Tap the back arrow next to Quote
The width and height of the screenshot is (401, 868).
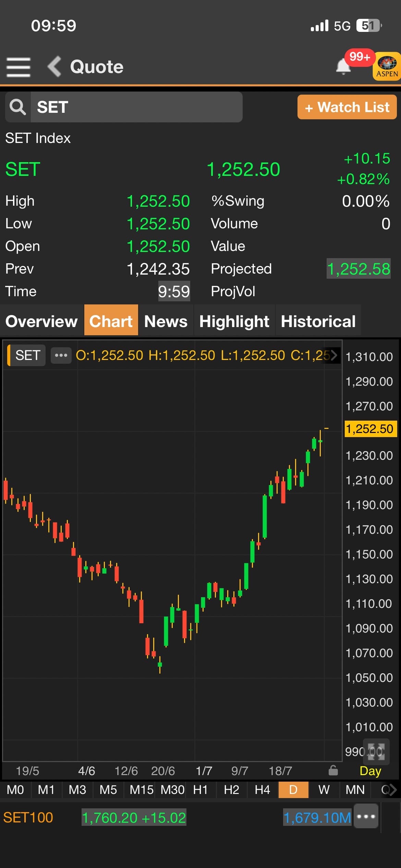54,66
